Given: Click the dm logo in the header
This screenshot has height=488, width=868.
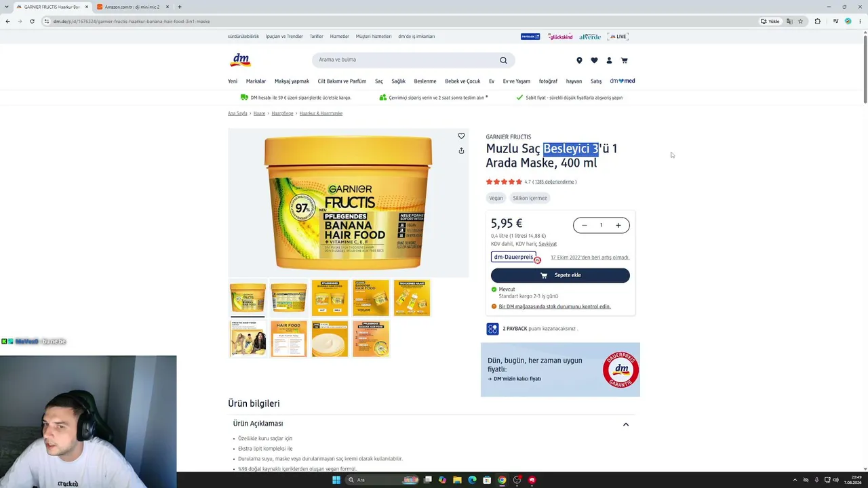Looking at the screenshot, I should 240,60.
